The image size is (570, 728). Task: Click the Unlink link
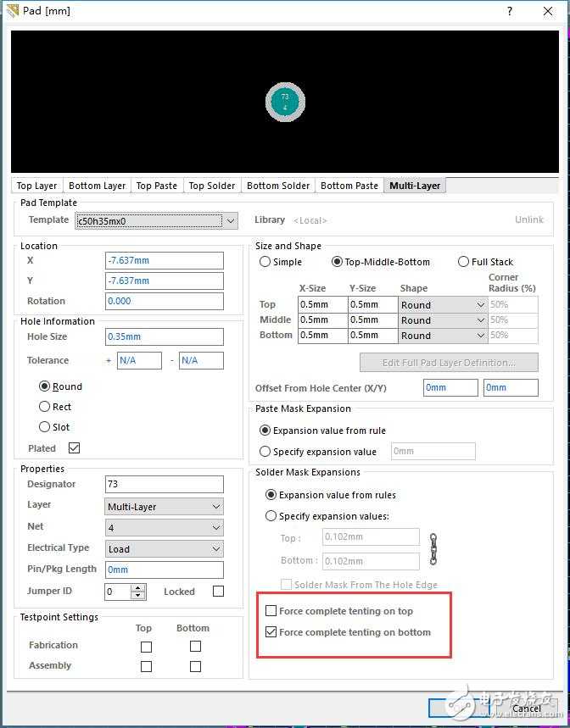tap(528, 220)
